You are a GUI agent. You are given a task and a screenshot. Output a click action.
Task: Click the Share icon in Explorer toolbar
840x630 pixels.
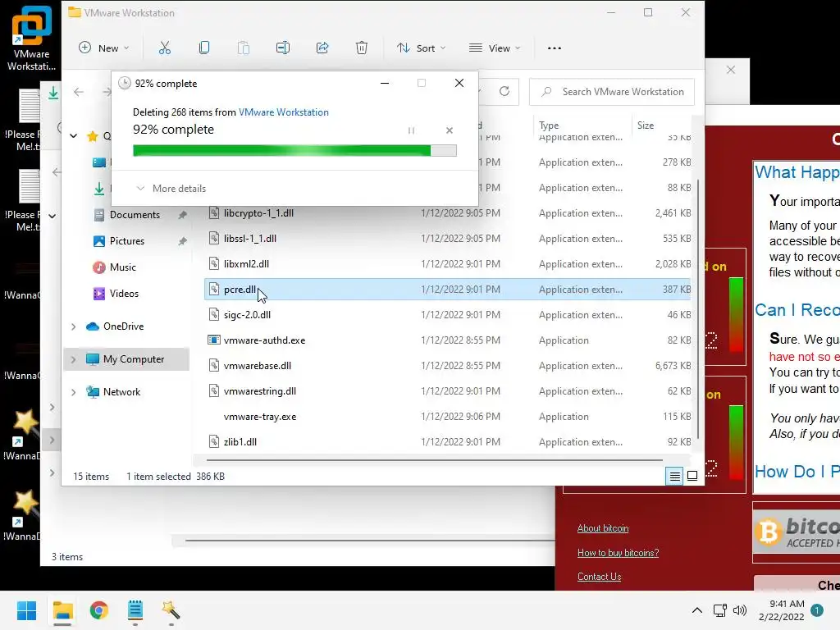tap(322, 48)
